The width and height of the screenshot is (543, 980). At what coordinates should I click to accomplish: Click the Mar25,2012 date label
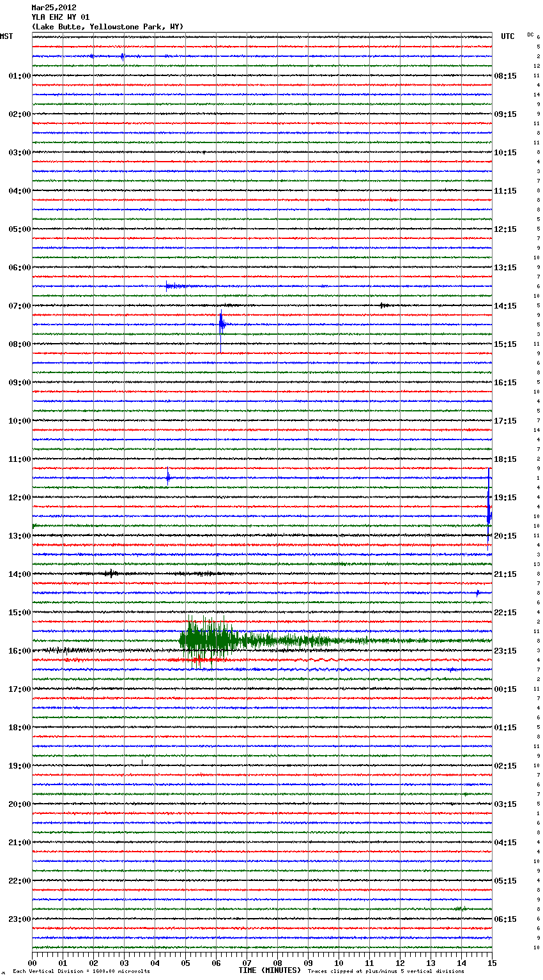pos(54,8)
